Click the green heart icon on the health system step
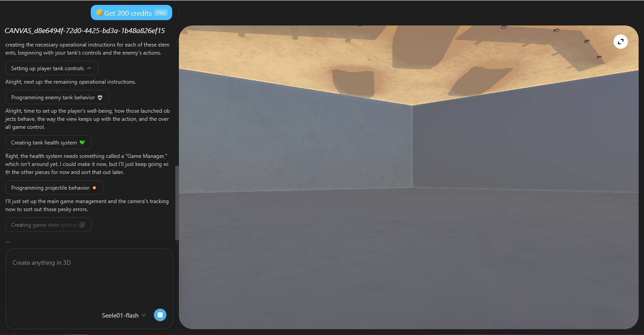The width and height of the screenshot is (644, 335). pyautogui.click(x=82, y=143)
